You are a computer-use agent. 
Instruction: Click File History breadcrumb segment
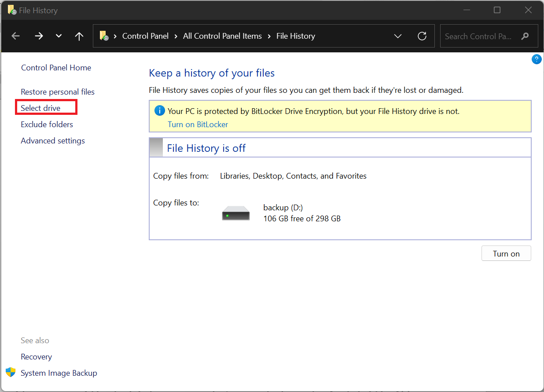(296, 36)
